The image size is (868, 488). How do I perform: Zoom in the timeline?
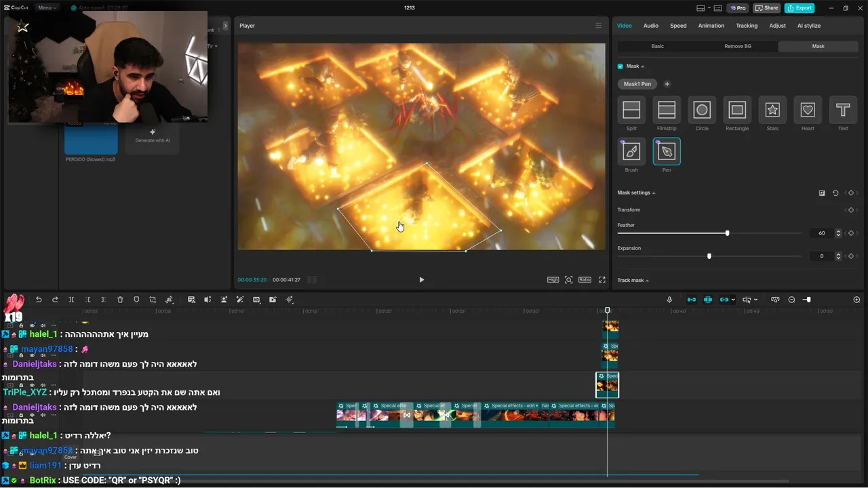tap(856, 300)
